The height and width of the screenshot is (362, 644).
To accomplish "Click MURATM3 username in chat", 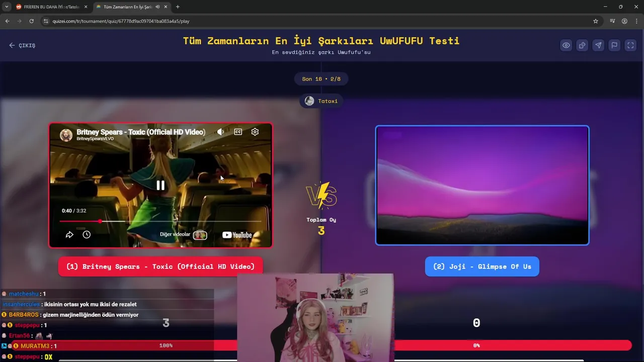I will [x=35, y=346].
